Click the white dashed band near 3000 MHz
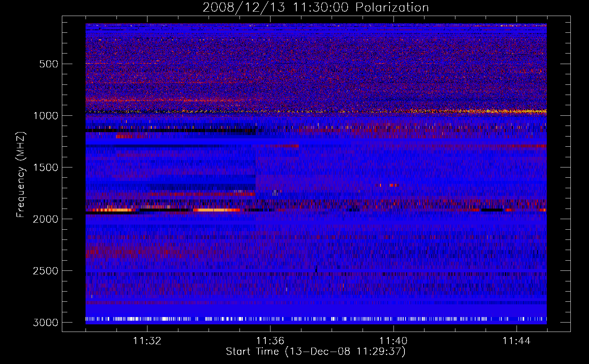The width and height of the screenshot is (589, 364). (316, 319)
